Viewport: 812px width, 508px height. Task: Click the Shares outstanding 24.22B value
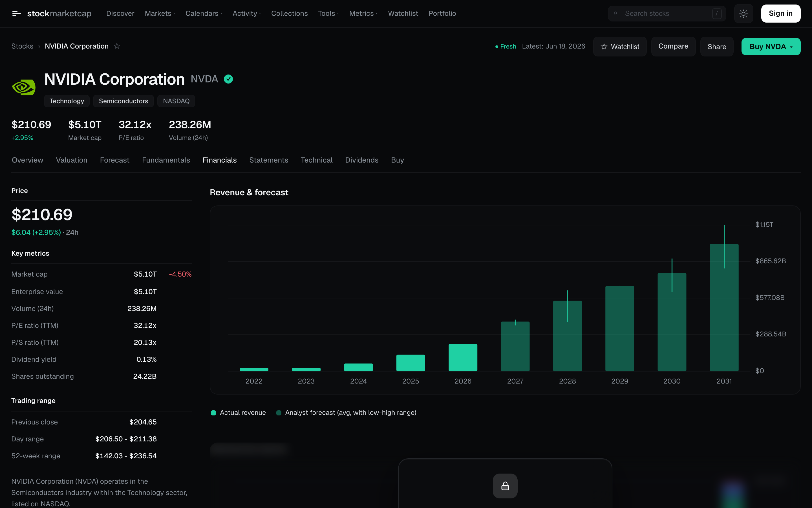[145, 376]
